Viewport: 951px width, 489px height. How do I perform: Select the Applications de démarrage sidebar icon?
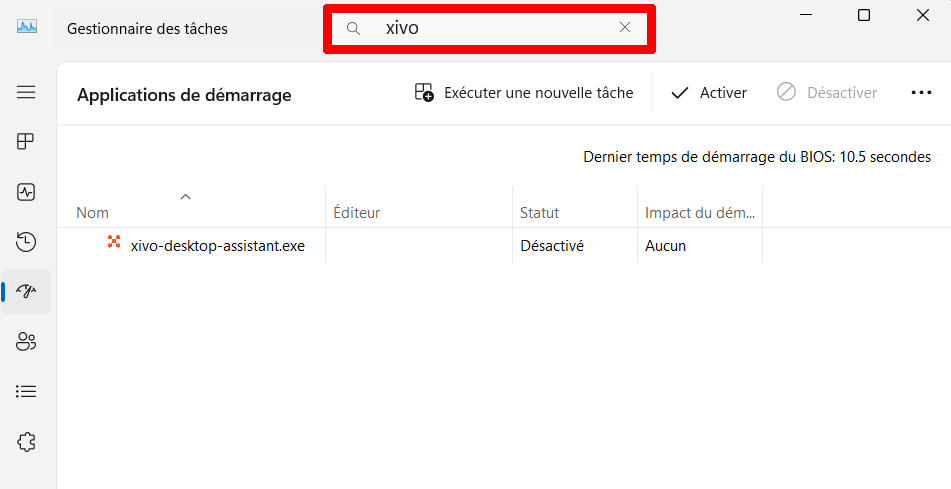[26, 292]
